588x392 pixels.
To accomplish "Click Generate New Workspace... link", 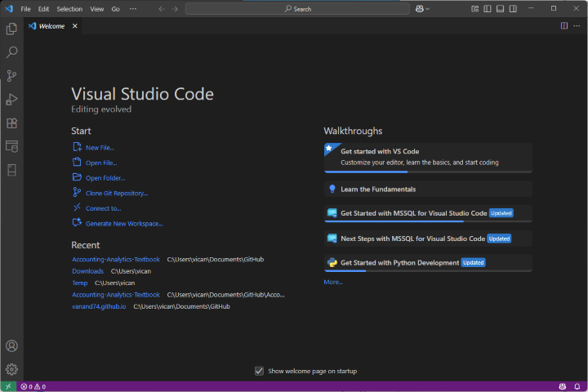I will pyautogui.click(x=124, y=224).
